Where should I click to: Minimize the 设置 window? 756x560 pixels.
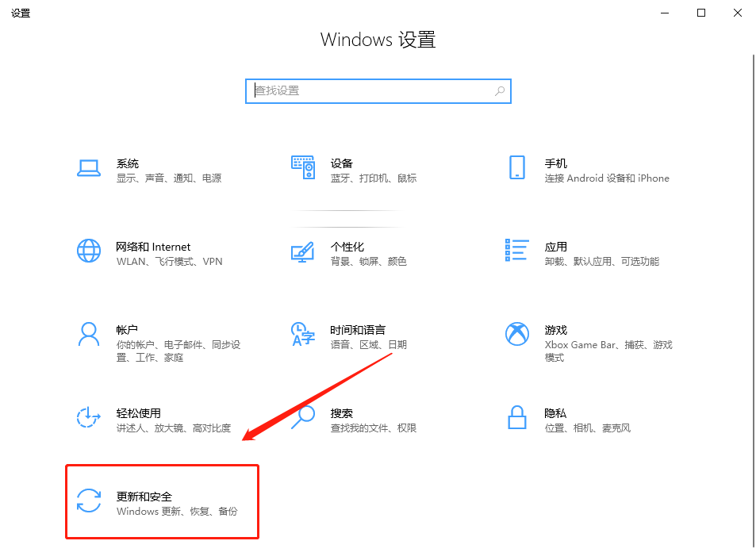665,13
